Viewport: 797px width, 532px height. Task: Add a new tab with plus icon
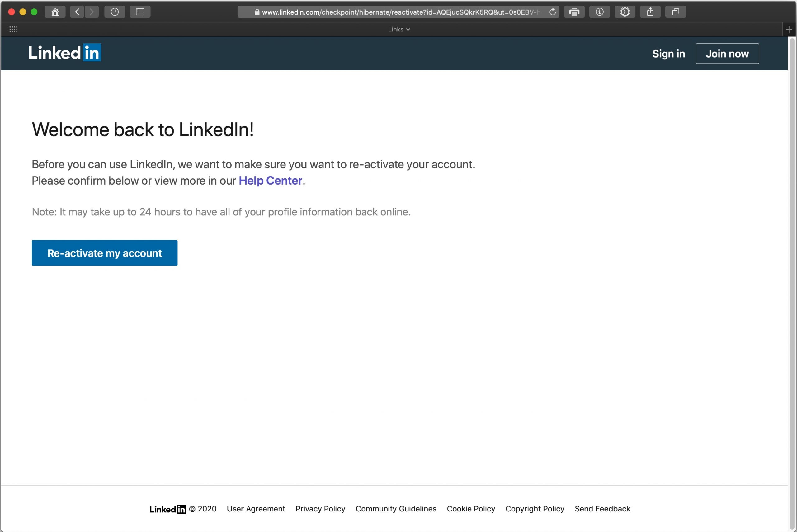click(789, 30)
